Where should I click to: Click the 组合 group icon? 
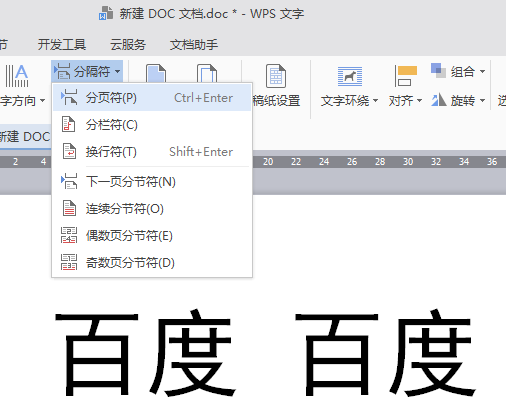438,71
